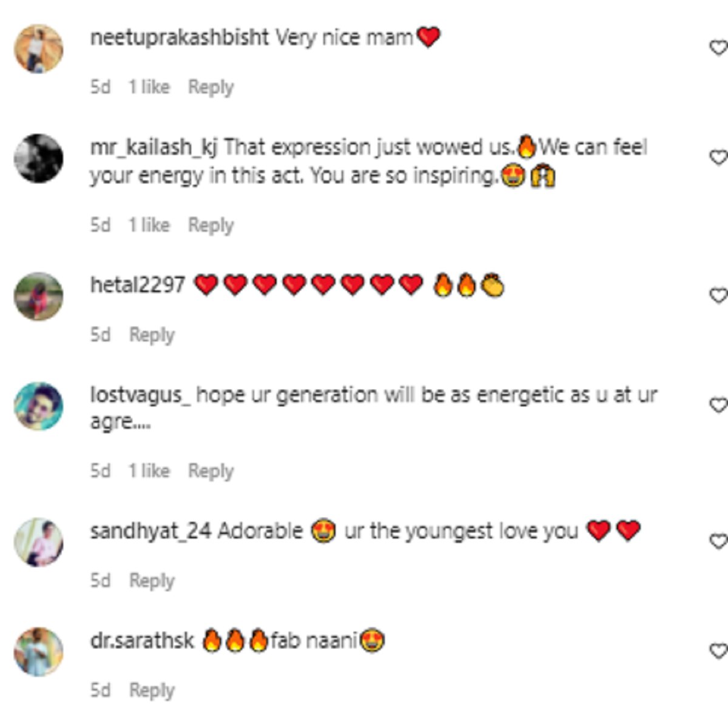The image size is (728, 713).
Task: Reply to neetuprakashbisht's comment
Action: pos(211,87)
